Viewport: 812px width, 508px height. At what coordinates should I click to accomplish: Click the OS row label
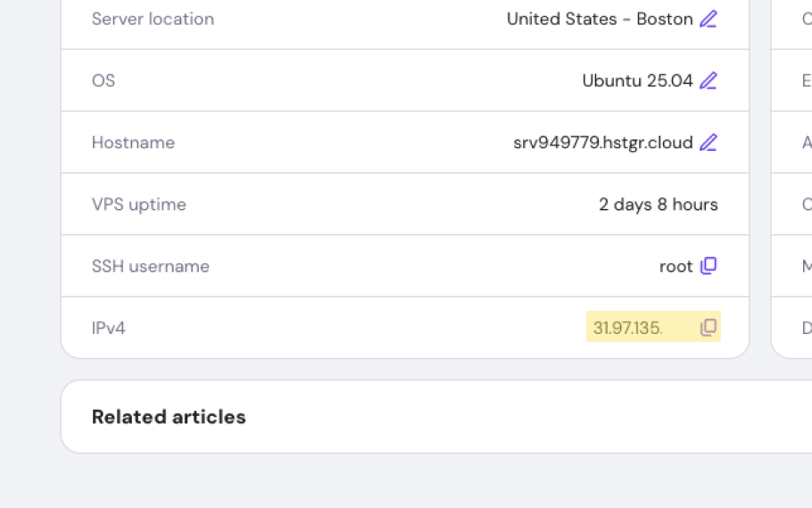point(104,80)
